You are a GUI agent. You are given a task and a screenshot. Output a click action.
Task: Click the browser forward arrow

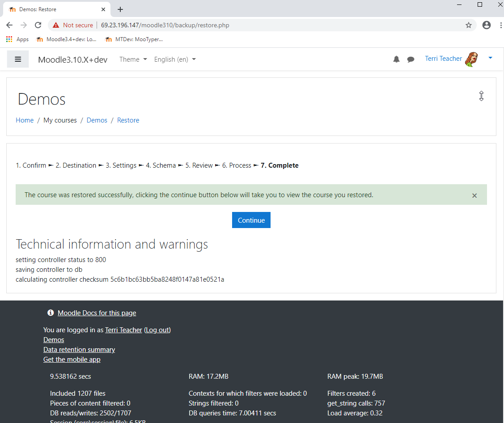23,25
